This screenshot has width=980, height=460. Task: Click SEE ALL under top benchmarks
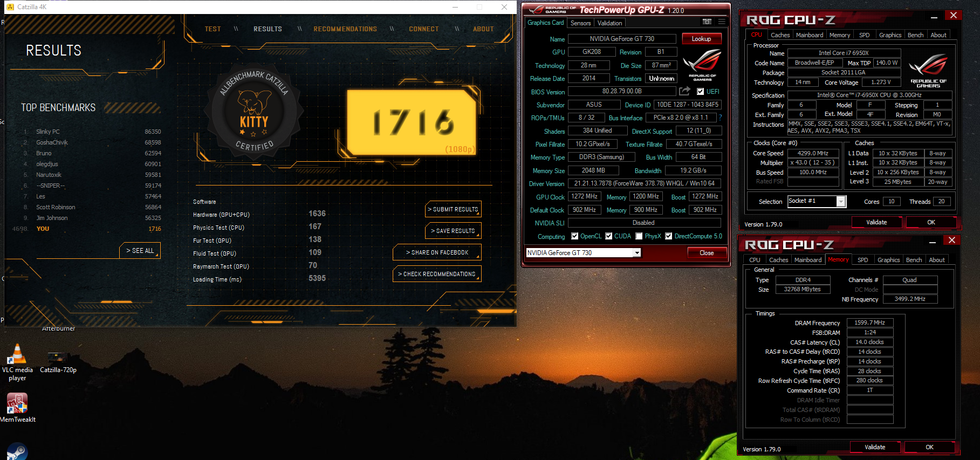point(140,251)
